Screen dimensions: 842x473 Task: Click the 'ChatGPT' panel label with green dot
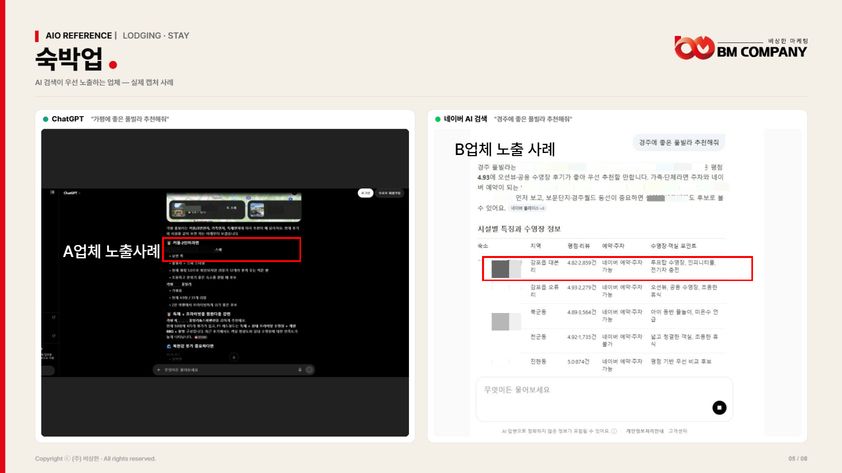pos(63,119)
